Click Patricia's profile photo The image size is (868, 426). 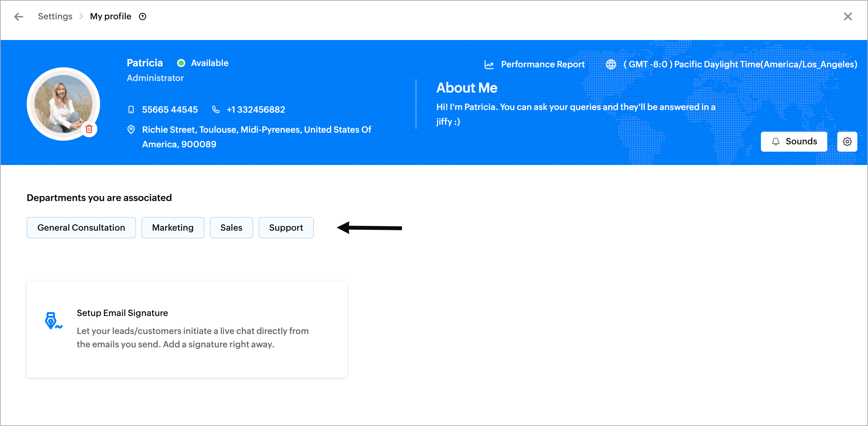point(63,103)
